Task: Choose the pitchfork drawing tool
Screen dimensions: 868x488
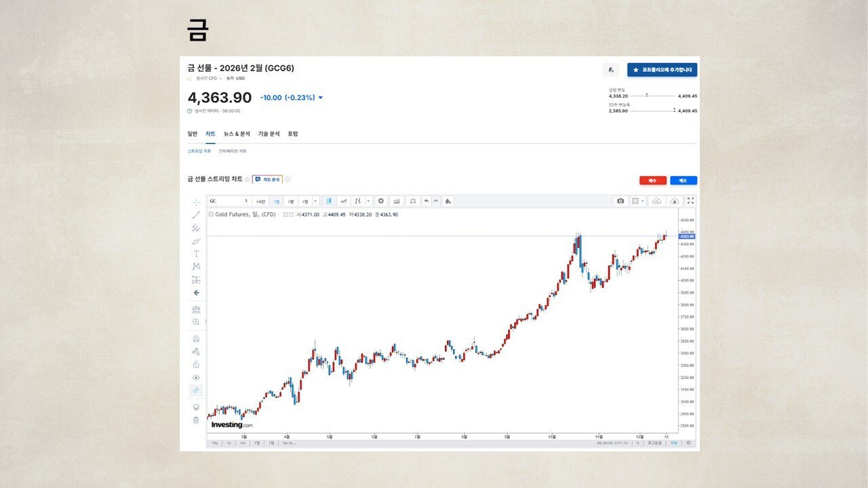Action: pos(196,228)
